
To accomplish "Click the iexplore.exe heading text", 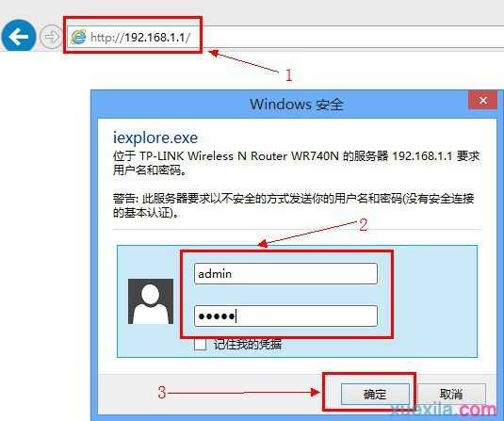I will click(x=155, y=138).
